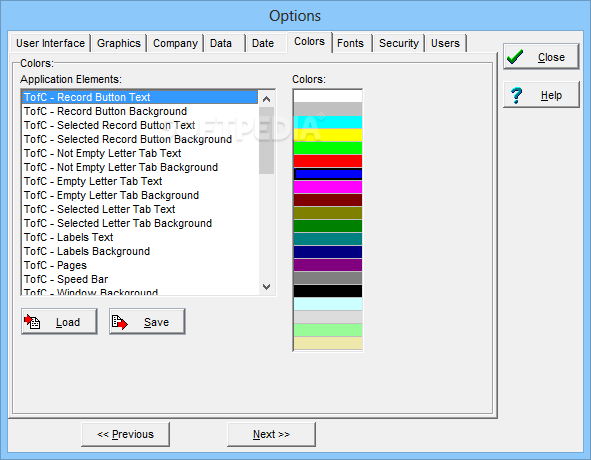Viewport: 591px width, 460px height.
Task: Choose the cyan color swatch
Action: (328, 122)
